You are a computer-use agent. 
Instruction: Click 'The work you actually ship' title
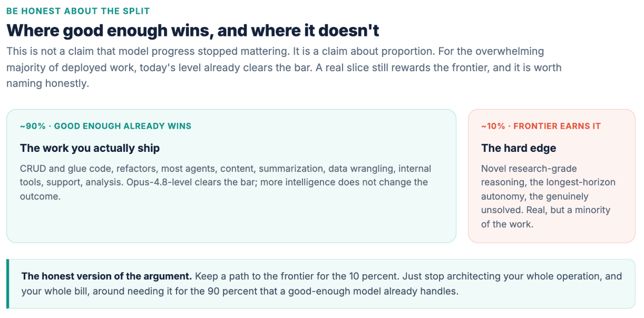coord(90,148)
